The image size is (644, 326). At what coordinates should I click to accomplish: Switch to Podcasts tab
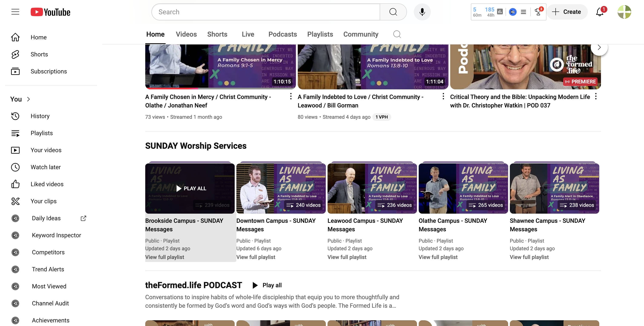[283, 34]
